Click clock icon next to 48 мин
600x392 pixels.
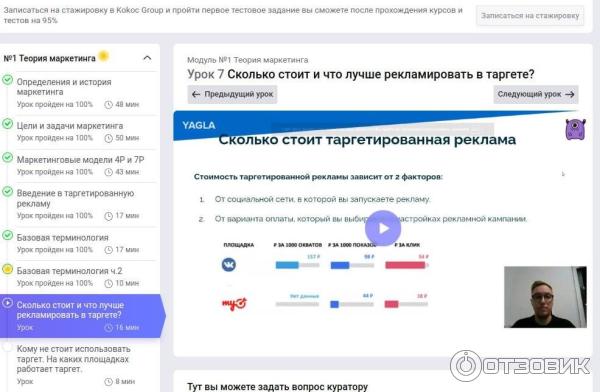108,105
